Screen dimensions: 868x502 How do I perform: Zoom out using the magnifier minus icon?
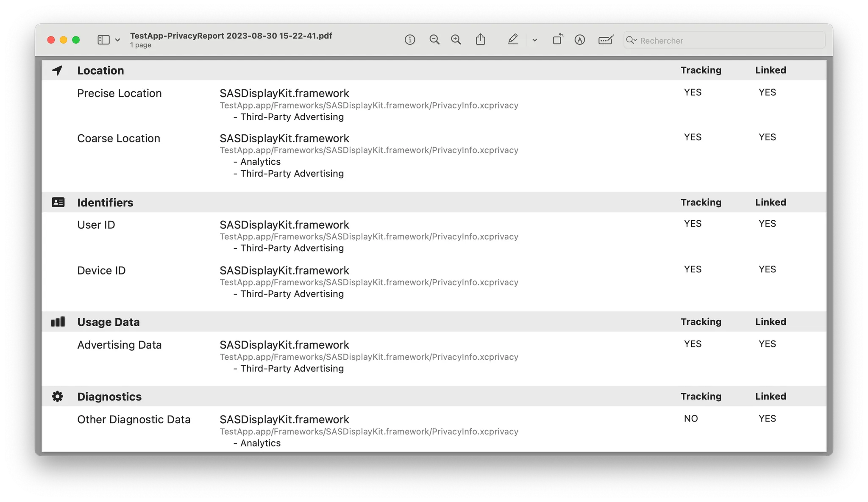click(434, 40)
